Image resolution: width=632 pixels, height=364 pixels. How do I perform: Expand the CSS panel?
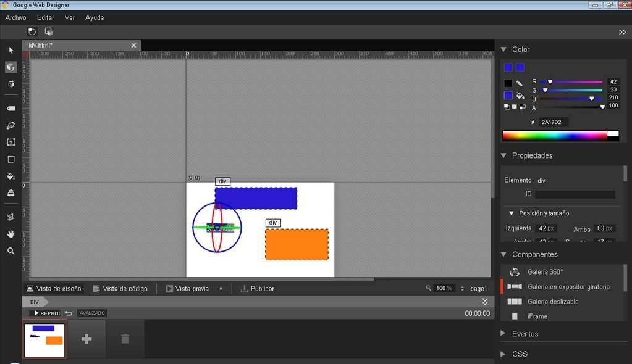(503, 354)
